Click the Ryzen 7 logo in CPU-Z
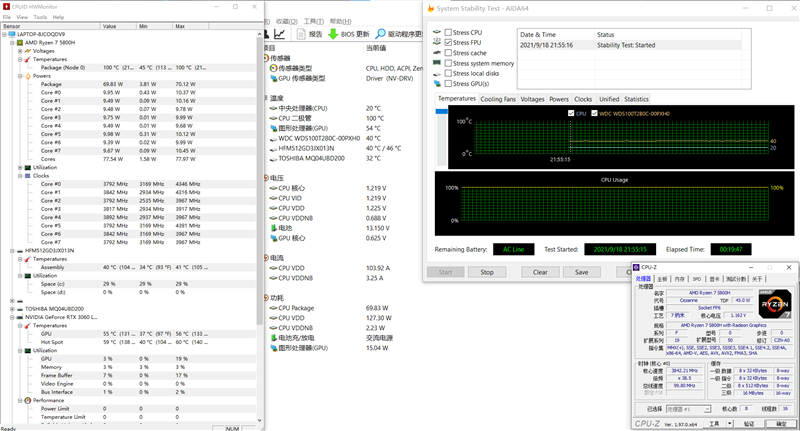Viewport: 800px width, 431px height. point(774,304)
